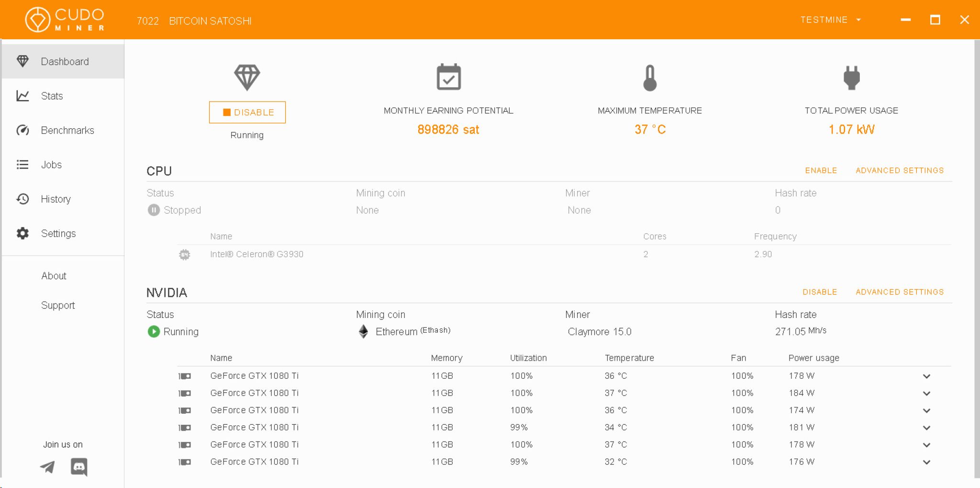Disable NVIDIA mining
The image size is (980, 488).
820,292
